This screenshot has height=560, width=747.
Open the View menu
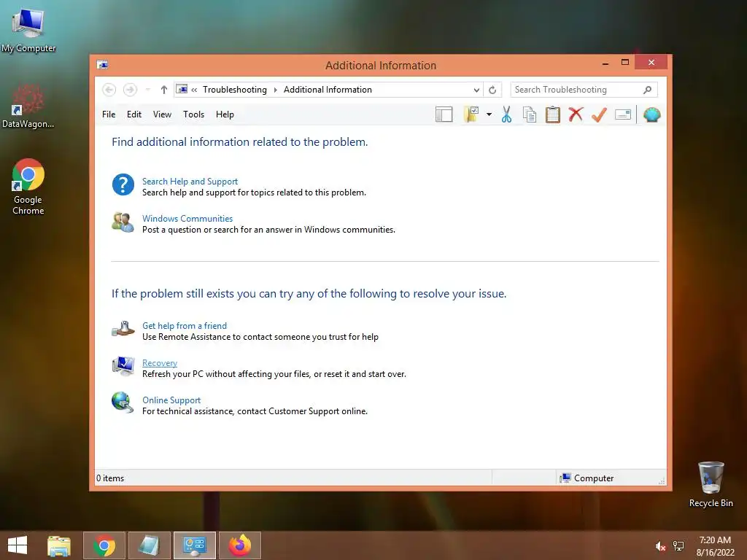(x=162, y=114)
